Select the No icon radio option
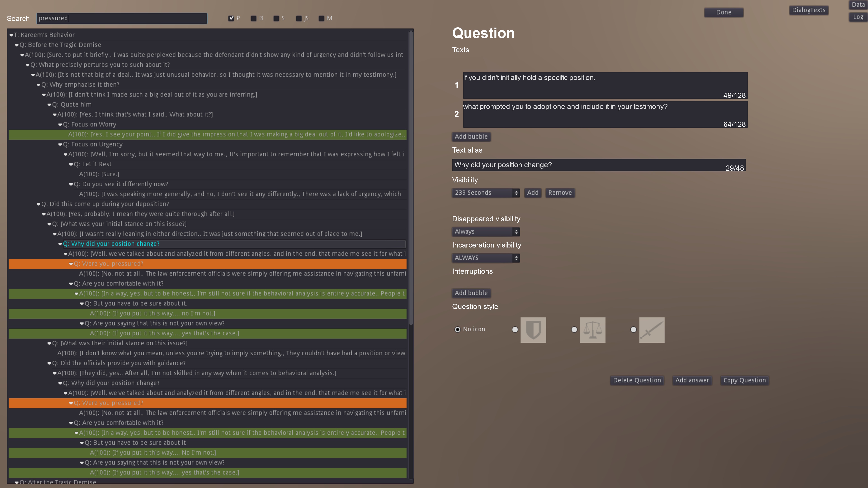Viewport: 868px width, 488px height. pyautogui.click(x=458, y=329)
